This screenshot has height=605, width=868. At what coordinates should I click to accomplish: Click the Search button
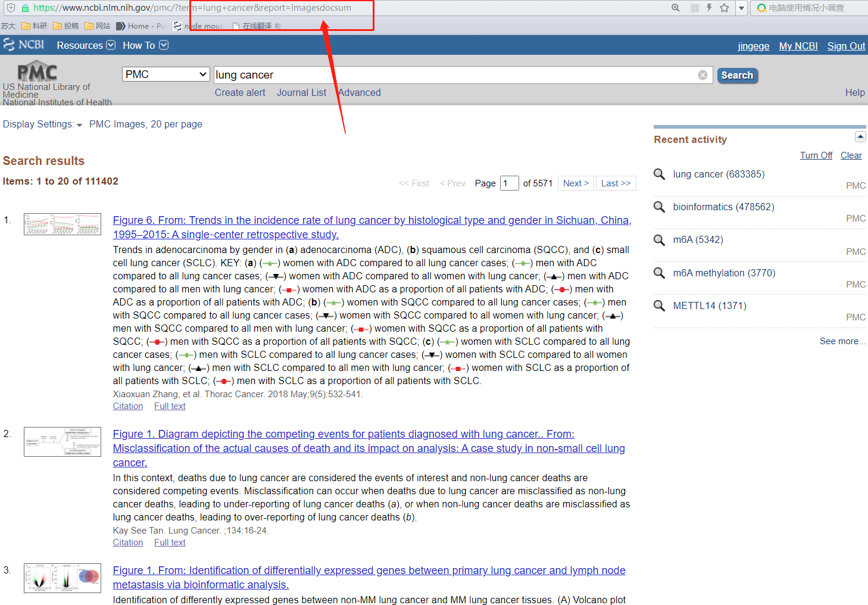737,75
